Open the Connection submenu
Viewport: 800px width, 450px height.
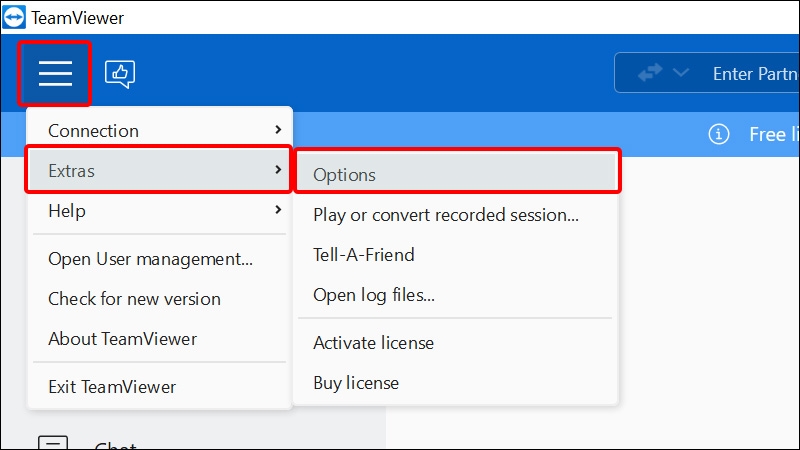coord(159,131)
